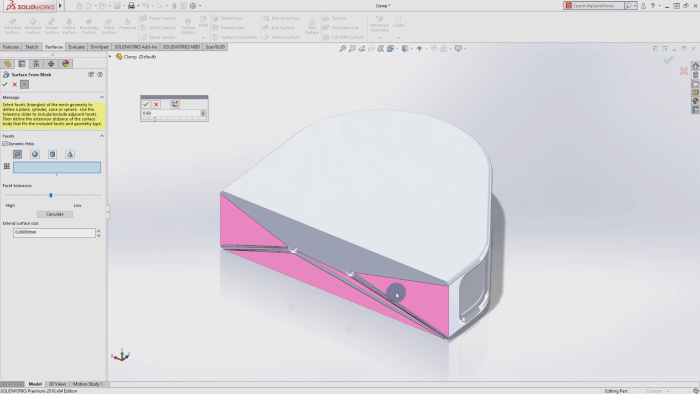
Task: Click the search magnifier button
Action: point(629,6)
